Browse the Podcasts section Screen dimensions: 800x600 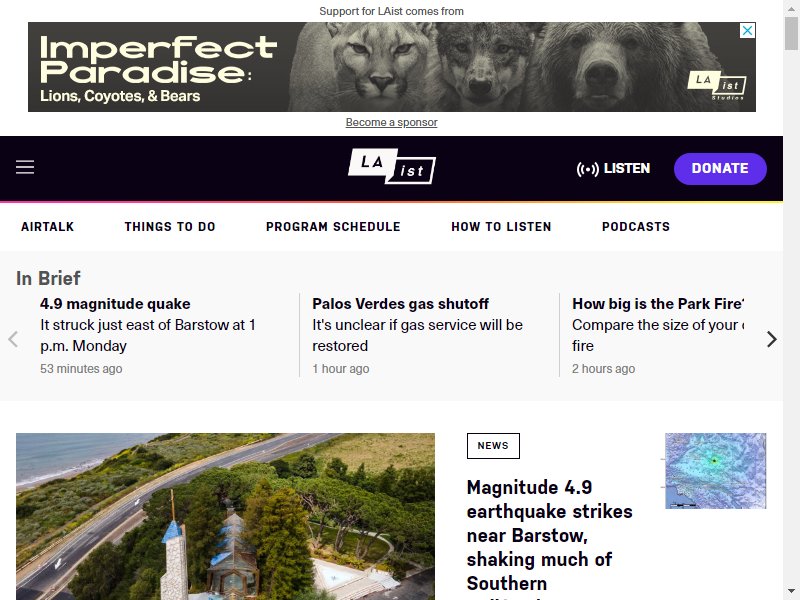pos(636,227)
